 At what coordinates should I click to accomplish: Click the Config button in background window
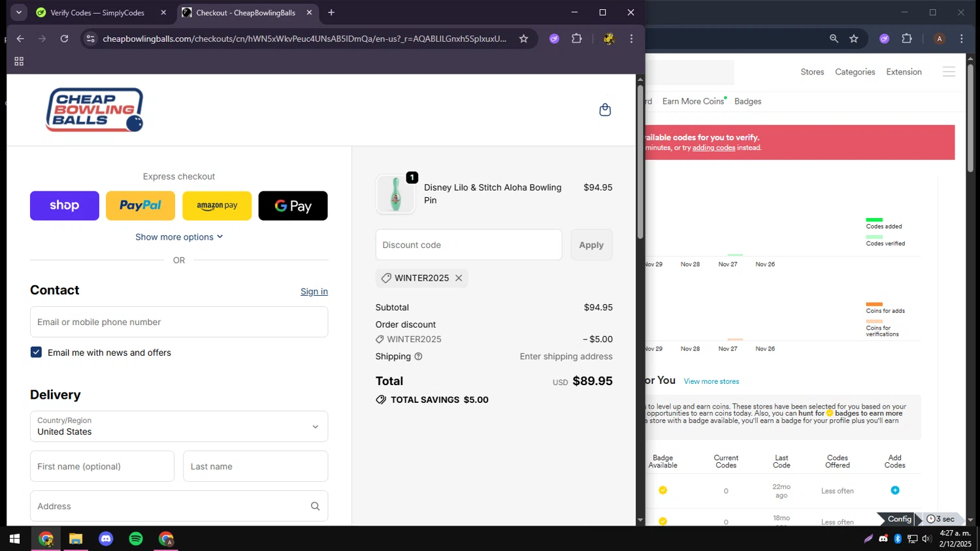point(899,519)
